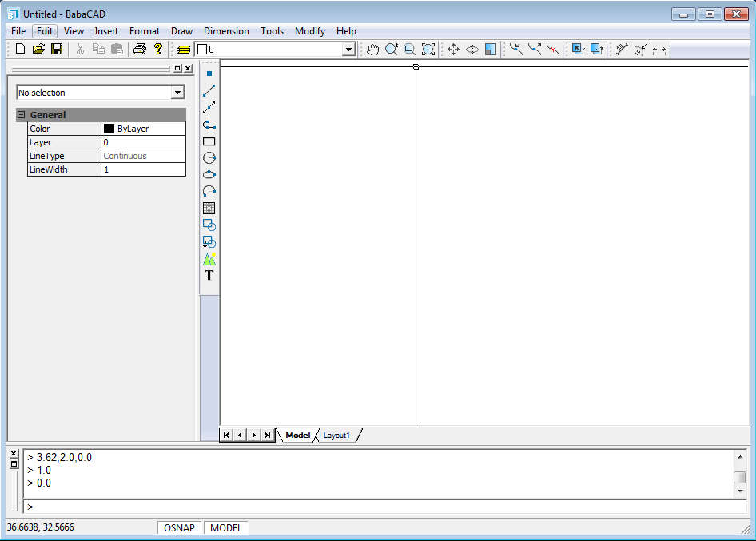Toggle OSNAP in the status bar

pyautogui.click(x=179, y=527)
